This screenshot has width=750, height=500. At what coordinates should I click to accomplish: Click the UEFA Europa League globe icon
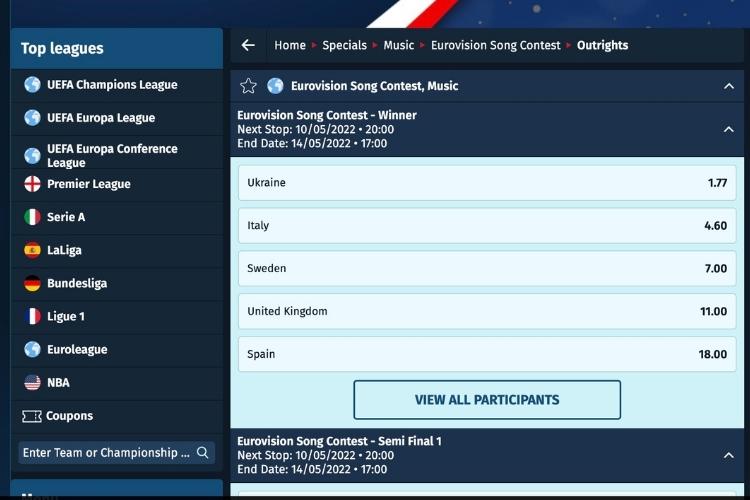(32, 118)
